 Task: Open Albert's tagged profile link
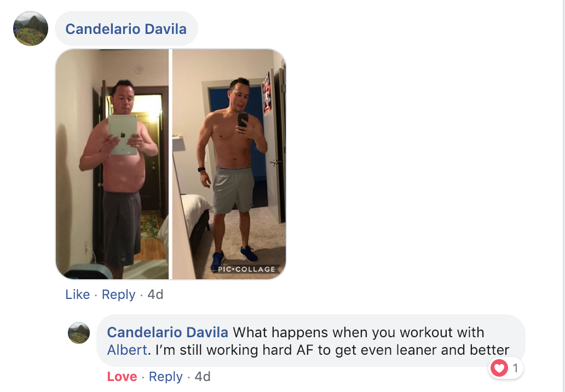pos(127,350)
